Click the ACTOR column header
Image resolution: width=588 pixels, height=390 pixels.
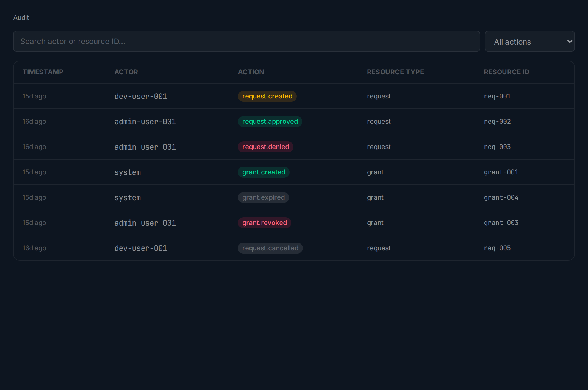click(x=126, y=72)
